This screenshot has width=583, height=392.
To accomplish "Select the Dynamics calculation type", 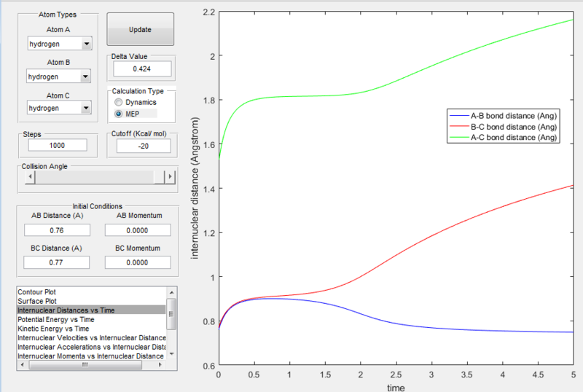I will pyautogui.click(x=136, y=102).
